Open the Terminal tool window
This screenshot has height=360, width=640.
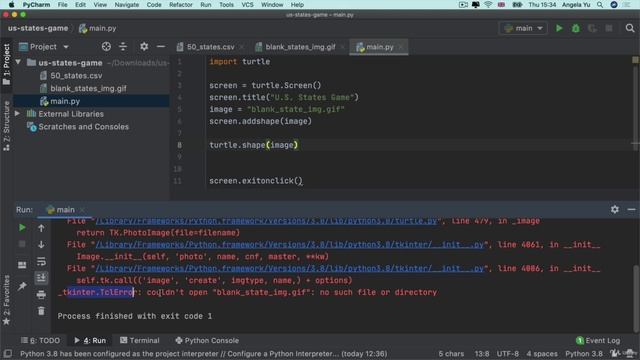pyautogui.click(x=140, y=340)
